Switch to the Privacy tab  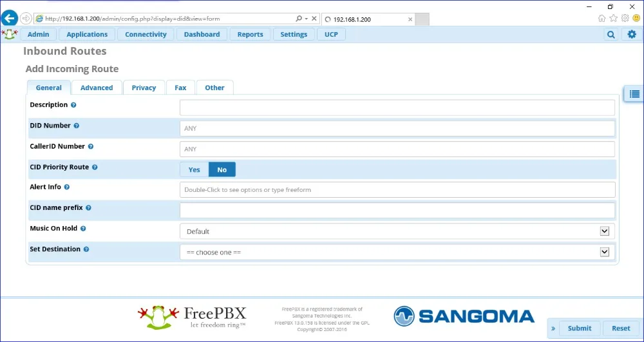[144, 88]
